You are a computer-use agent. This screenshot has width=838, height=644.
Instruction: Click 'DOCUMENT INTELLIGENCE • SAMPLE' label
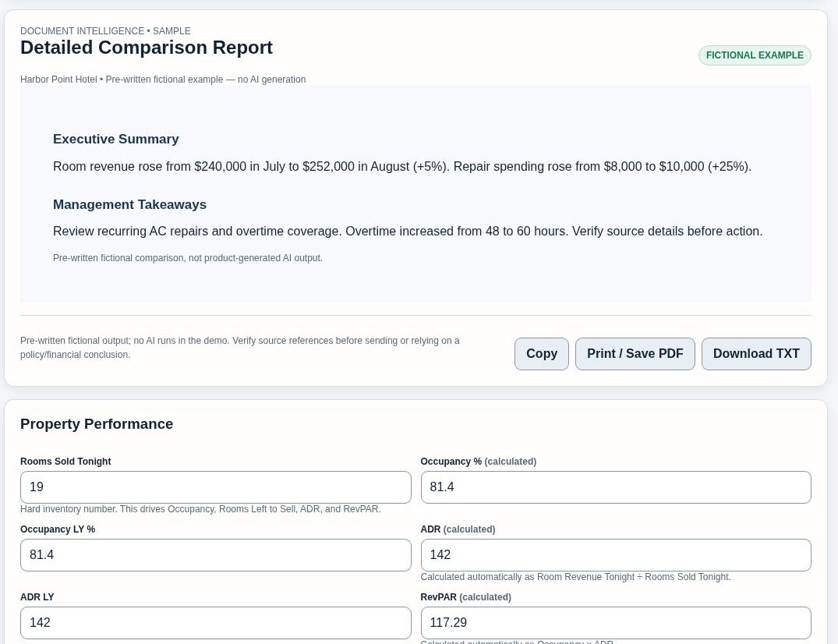[x=105, y=31]
